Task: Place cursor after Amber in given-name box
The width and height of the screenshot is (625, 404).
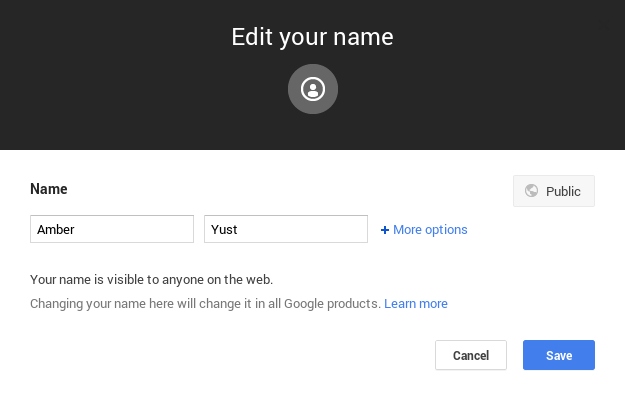Action: [x=77, y=229]
